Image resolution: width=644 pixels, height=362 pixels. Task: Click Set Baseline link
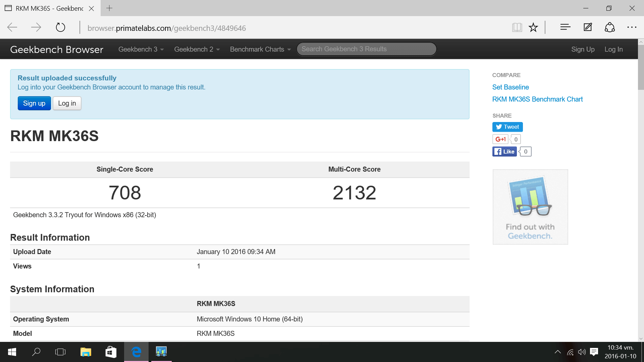pos(510,87)
